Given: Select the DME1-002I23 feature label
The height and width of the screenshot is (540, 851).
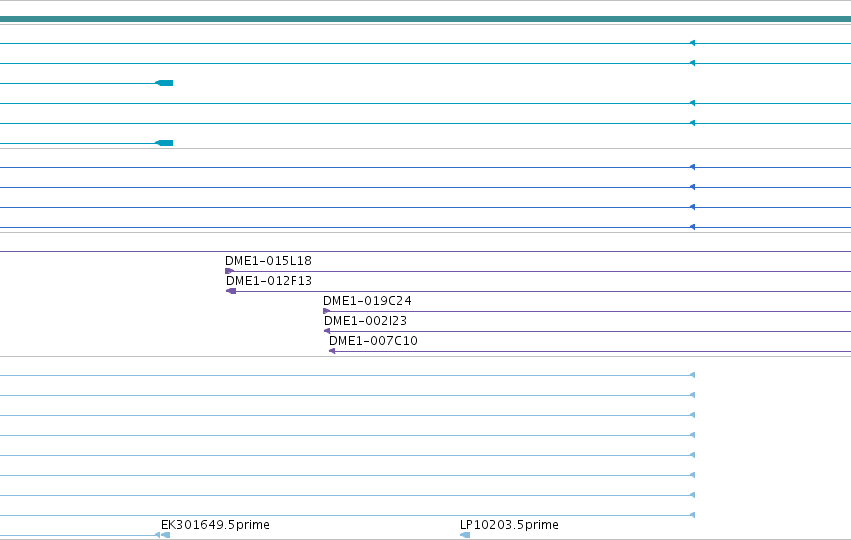Looking at the screenshot, I should pos(365,321).
